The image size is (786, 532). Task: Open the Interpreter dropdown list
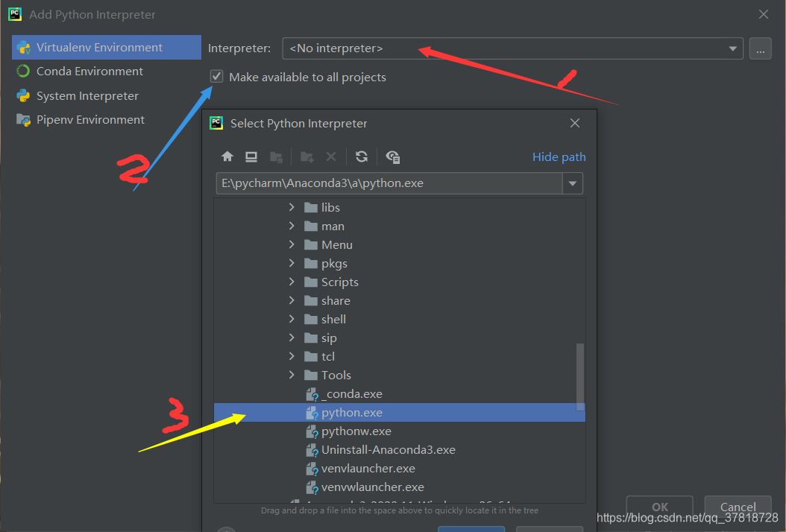[x=732, y=48]
